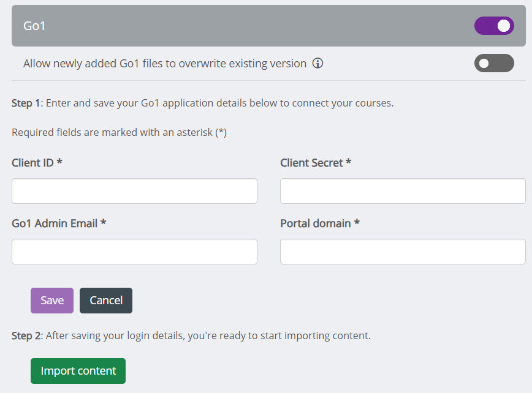Toggle the Go1 switch in the header bar
The image size is (532, 393).
tap(494, 26)
